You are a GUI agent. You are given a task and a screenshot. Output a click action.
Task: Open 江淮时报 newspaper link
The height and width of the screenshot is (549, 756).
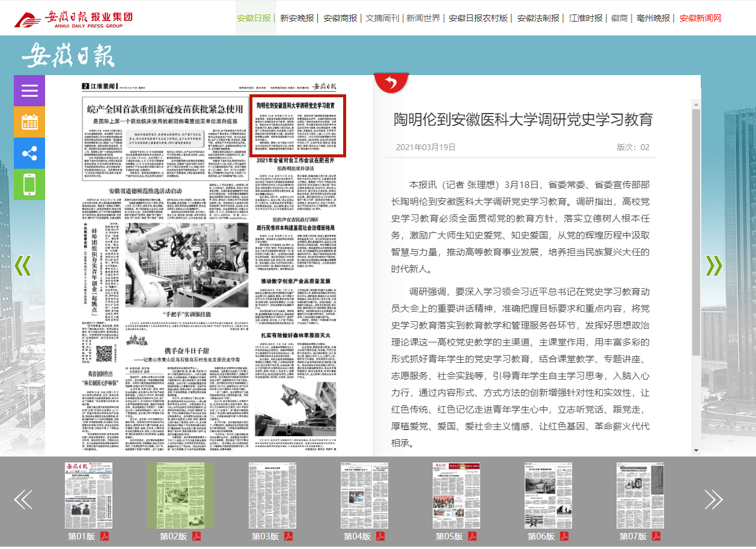pos(586,18)
